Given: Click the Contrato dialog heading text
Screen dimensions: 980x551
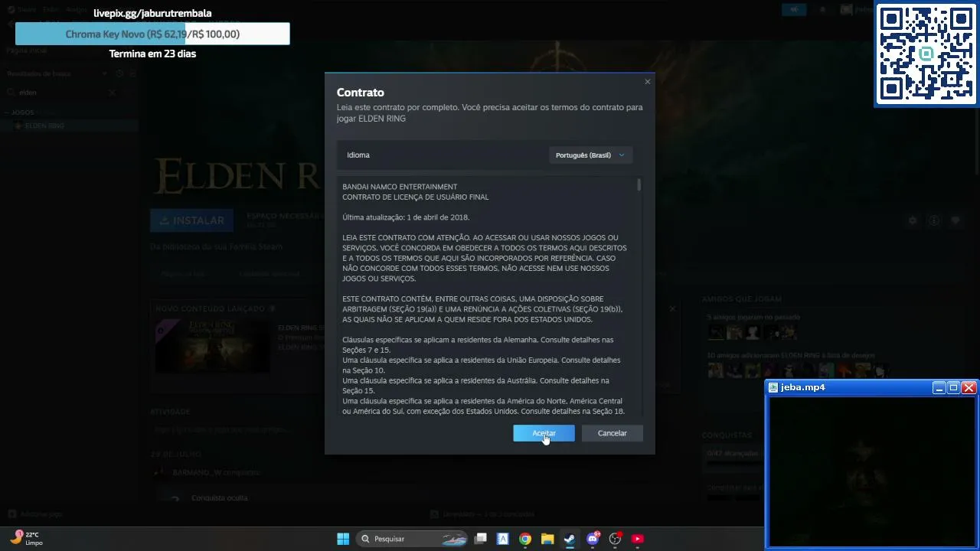Looking at the screenshot, I should pos(361,93).
